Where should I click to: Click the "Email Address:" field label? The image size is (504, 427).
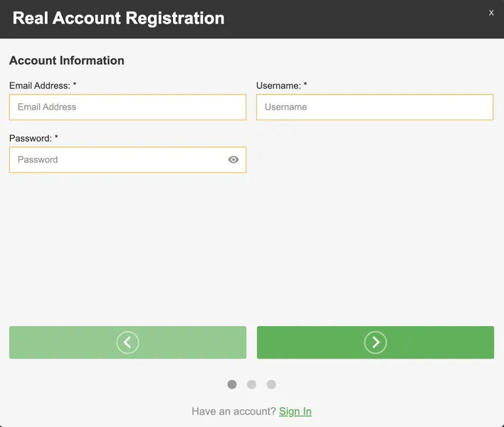[39, 85]
